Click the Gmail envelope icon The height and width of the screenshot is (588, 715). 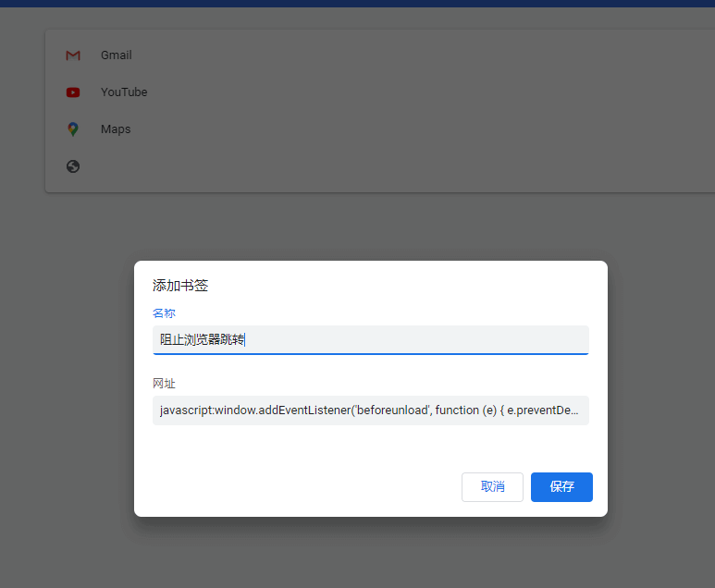tap(73, 55)
